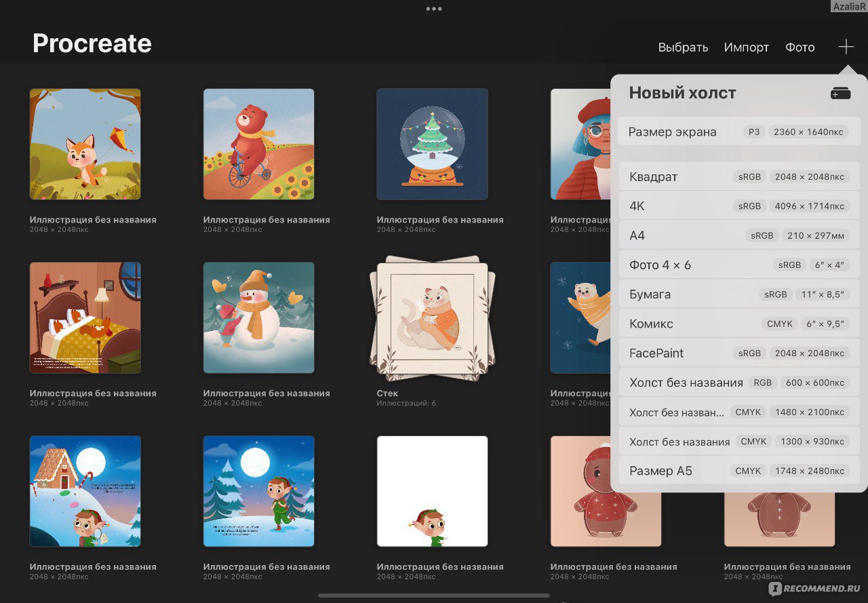Tap the three-dot multitasking indicator at top
868x603 pixels.
(434, 9)
